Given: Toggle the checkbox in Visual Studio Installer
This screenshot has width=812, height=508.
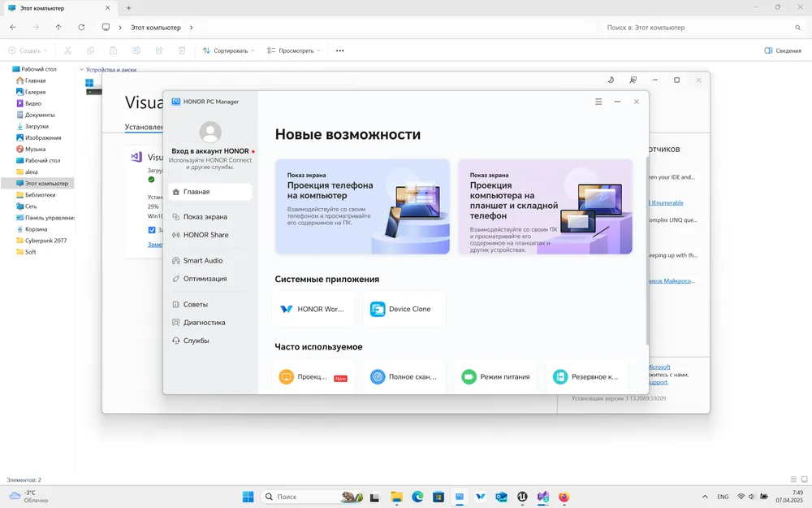Looking at the screenshot, I should point(152,230).
